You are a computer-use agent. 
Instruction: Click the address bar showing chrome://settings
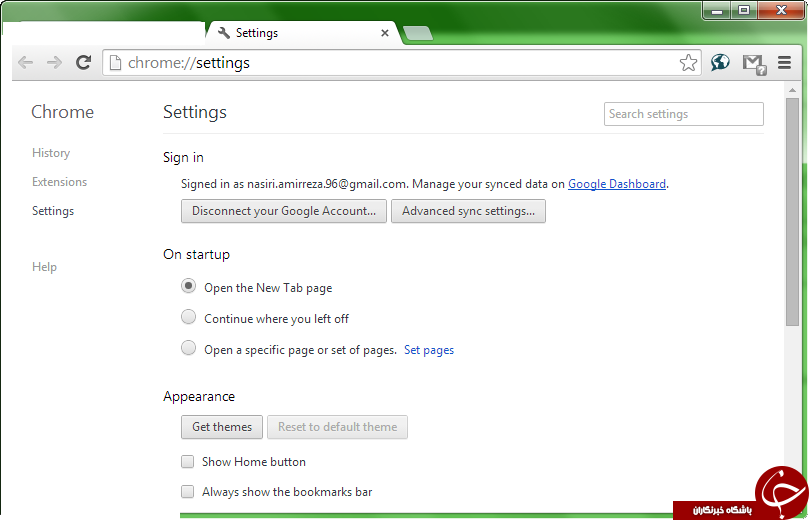click(401, 63)
